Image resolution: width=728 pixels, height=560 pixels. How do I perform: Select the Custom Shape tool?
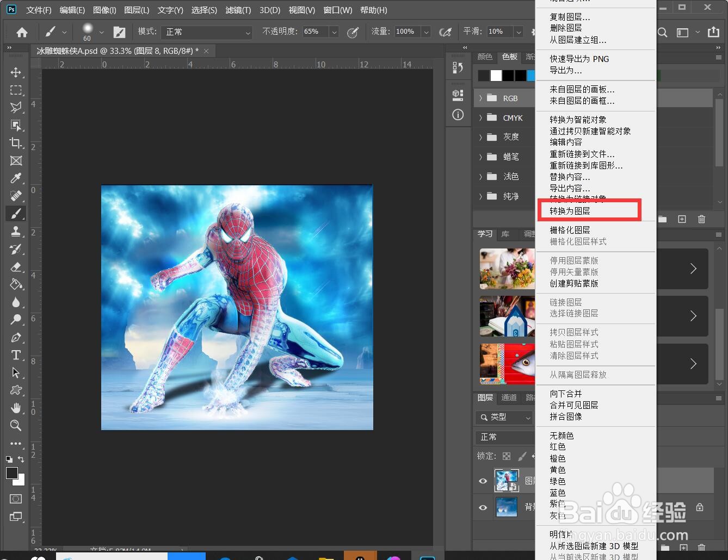tap(16, 390)
